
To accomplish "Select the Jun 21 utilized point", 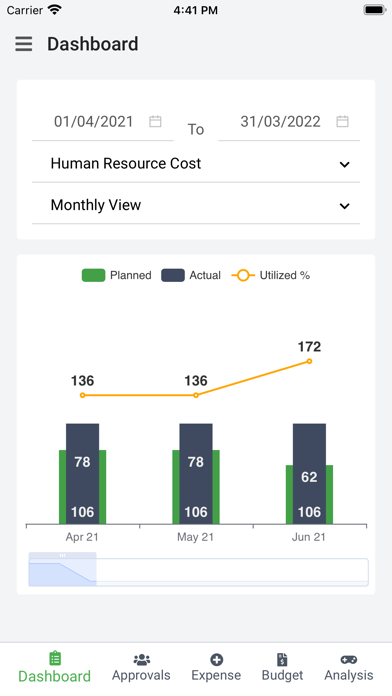I will point(309,361).
